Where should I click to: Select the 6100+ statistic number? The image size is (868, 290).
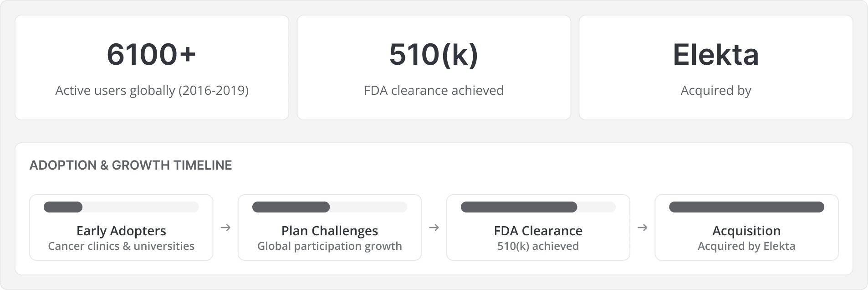[x=152, y=55]
